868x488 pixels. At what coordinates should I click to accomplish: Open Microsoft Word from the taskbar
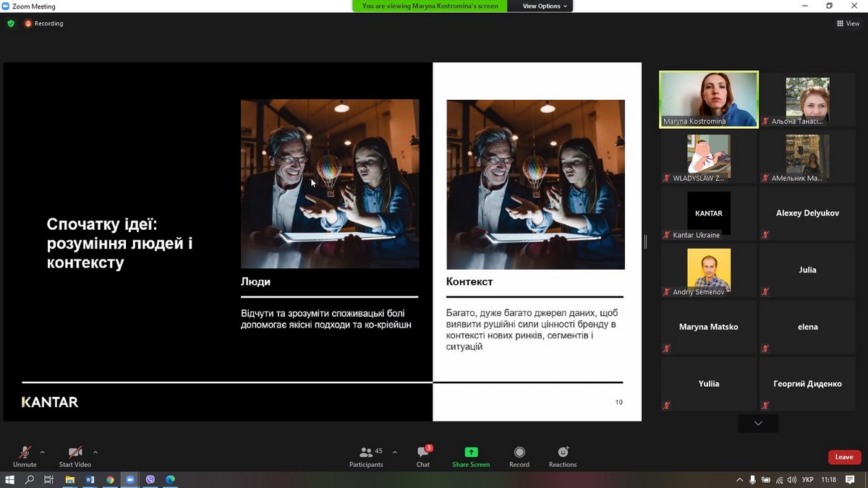click(x=90, y=479)
